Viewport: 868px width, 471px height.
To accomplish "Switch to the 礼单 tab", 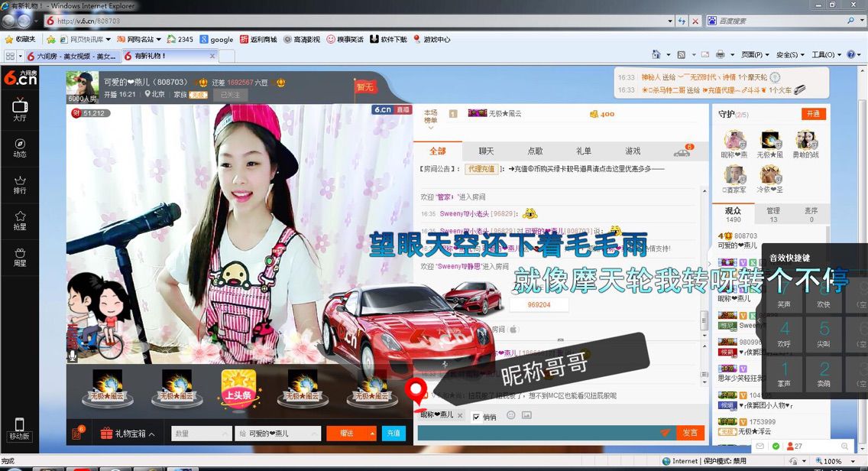I will click(584, 151).
